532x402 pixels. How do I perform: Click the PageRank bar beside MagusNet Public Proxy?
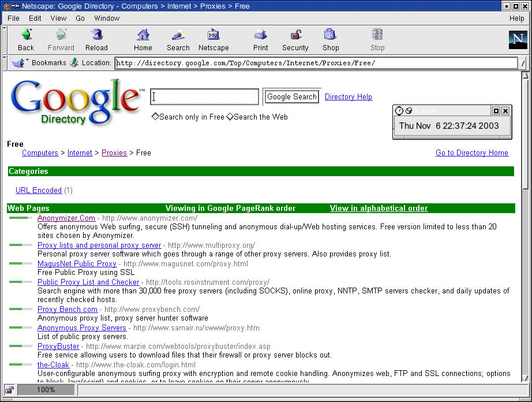[21, 263]
